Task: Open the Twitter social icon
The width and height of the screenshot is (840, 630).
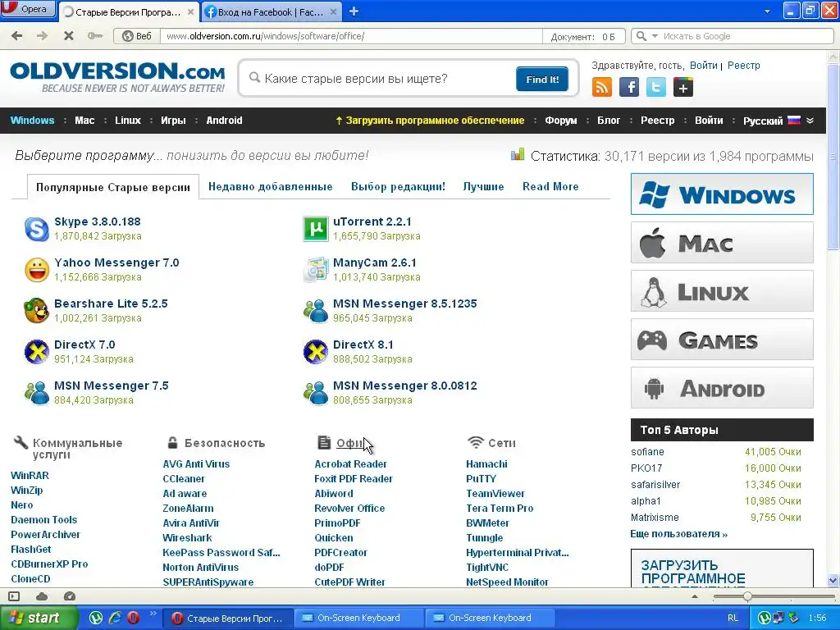Action: [655, 87]
